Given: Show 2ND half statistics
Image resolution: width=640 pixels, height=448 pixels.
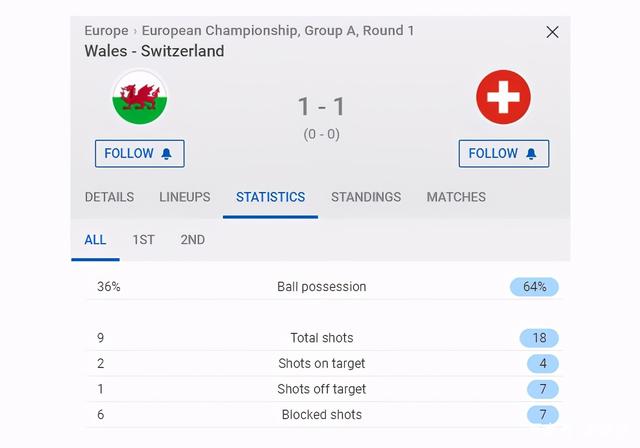Looking at the screenshot, I should [193, 240].
